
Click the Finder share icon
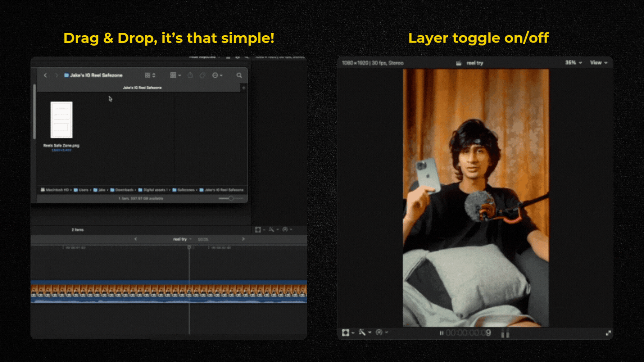coord(190,75)
